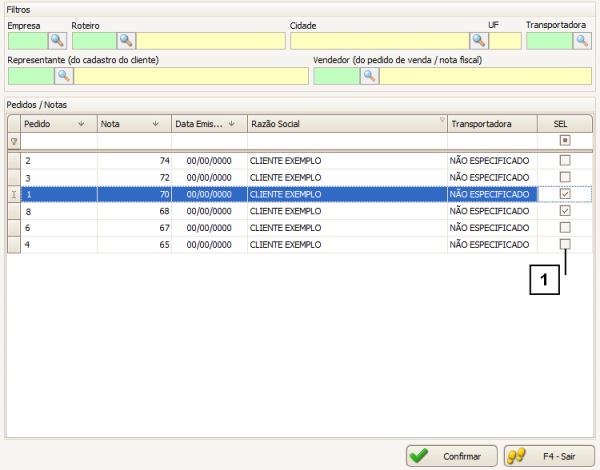Viewport: 600px width, 470px height.
Task: Click the UF input field
Action: click(x=505, y=41)
